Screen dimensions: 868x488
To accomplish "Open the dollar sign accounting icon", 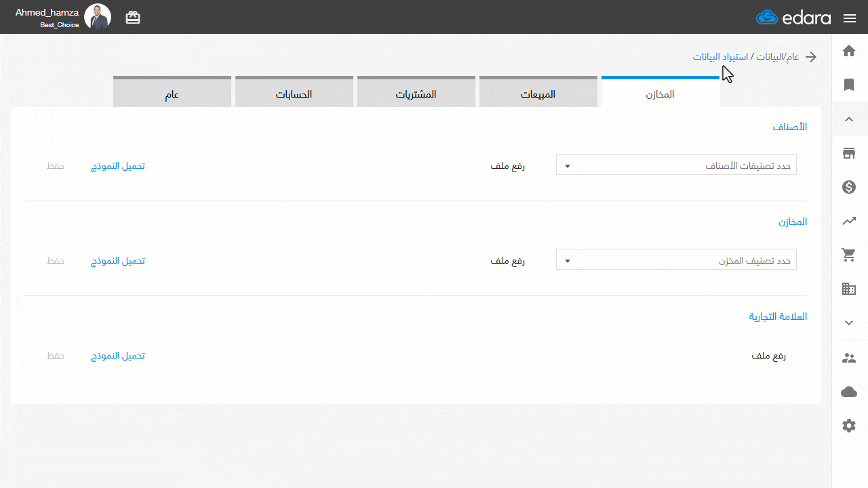I will click(x=849, y=187).
